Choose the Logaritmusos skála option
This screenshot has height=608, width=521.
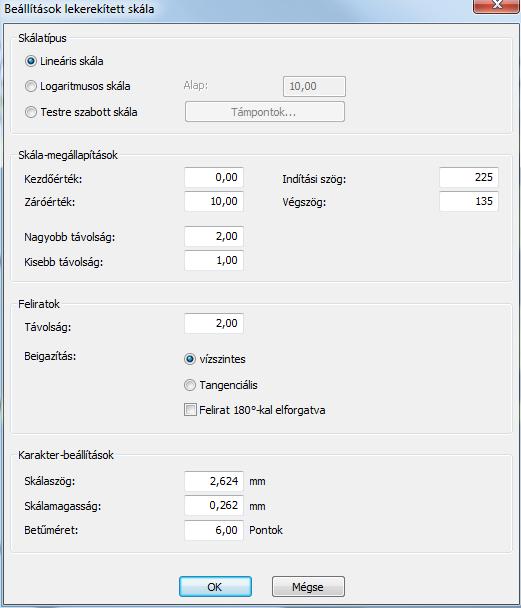tap(31, 86)
